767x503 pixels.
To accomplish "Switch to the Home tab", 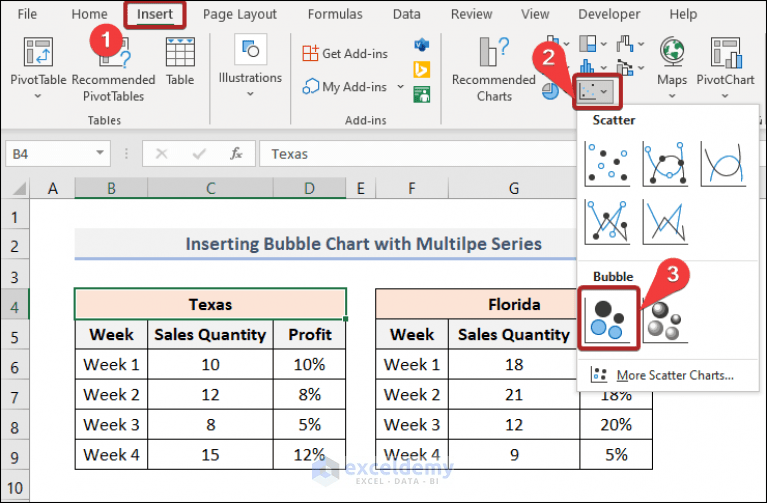I will pyautogui.click(x=89, y=14).
